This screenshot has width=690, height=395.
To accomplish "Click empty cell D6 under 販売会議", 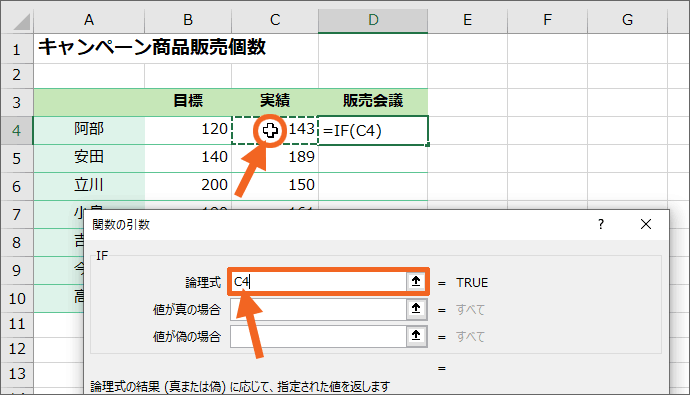I will click(x=373, y=186).
